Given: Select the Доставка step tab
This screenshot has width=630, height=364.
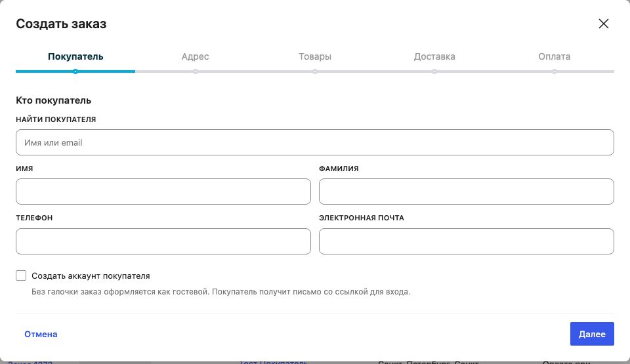Looking at the screenshot, I should (x=434, y=56).
